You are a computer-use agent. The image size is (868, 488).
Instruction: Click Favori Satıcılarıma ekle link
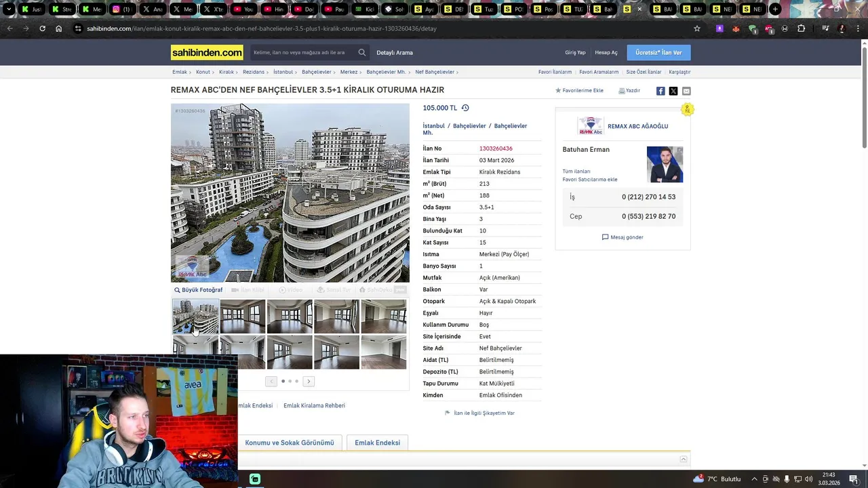[x=590, y=180]
